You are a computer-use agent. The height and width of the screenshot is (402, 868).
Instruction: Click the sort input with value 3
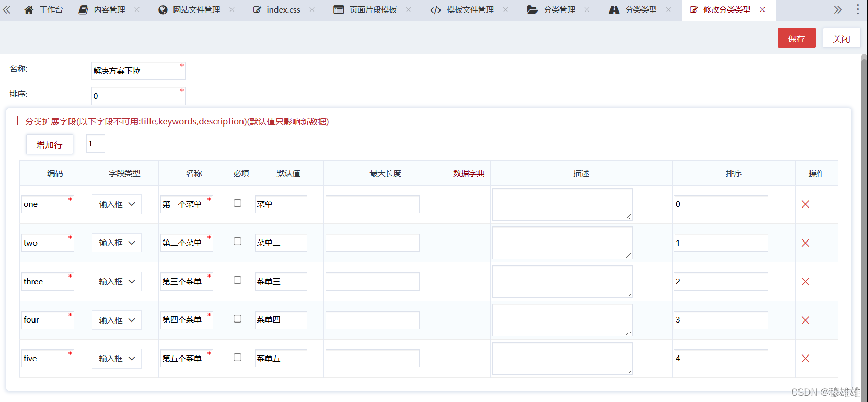coord(721,320)
